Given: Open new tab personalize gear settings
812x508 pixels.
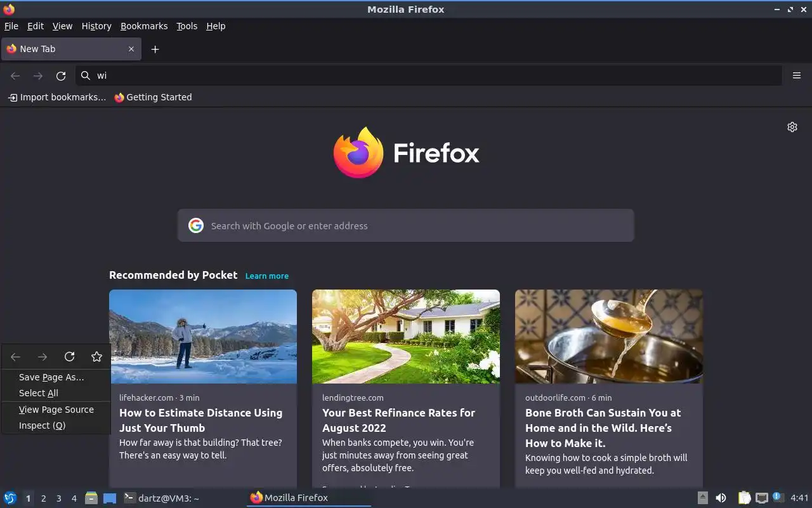Looking at the screenshot, I should coord(792,127).
